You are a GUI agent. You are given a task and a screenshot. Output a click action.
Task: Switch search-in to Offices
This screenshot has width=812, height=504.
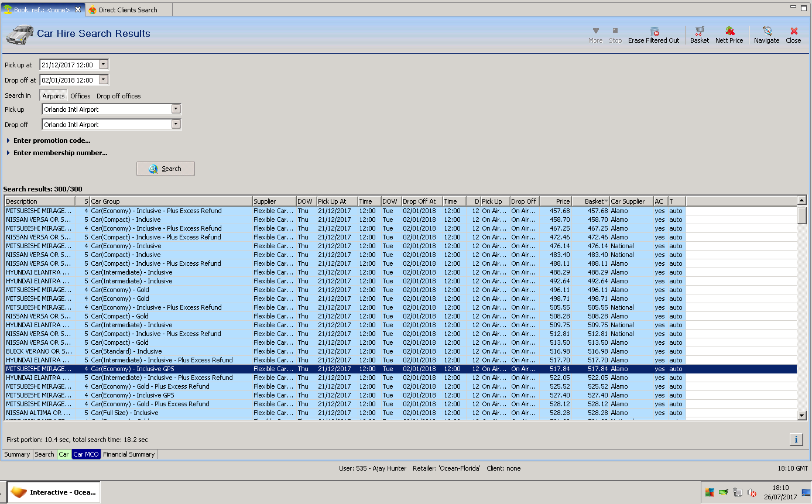coord(80,96)
